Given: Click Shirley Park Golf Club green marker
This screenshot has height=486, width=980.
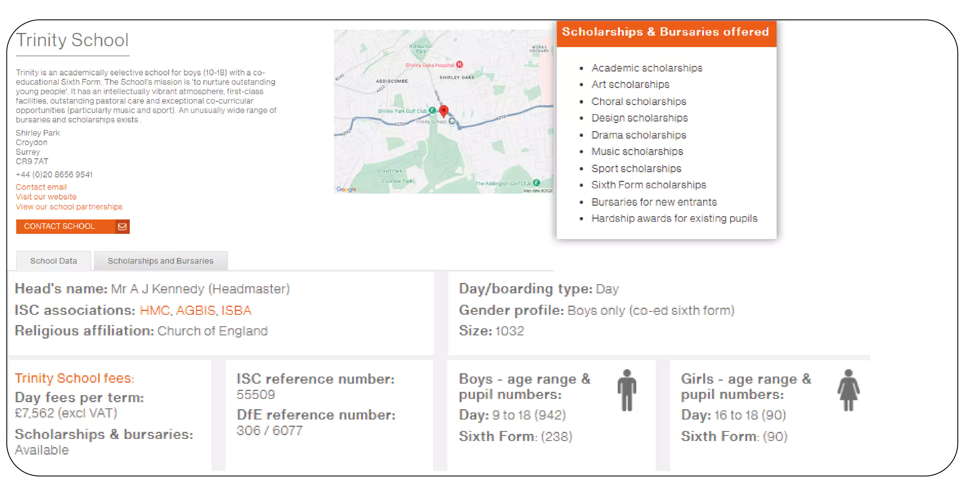Looking at the screenshot, I should tap(432, 110).
